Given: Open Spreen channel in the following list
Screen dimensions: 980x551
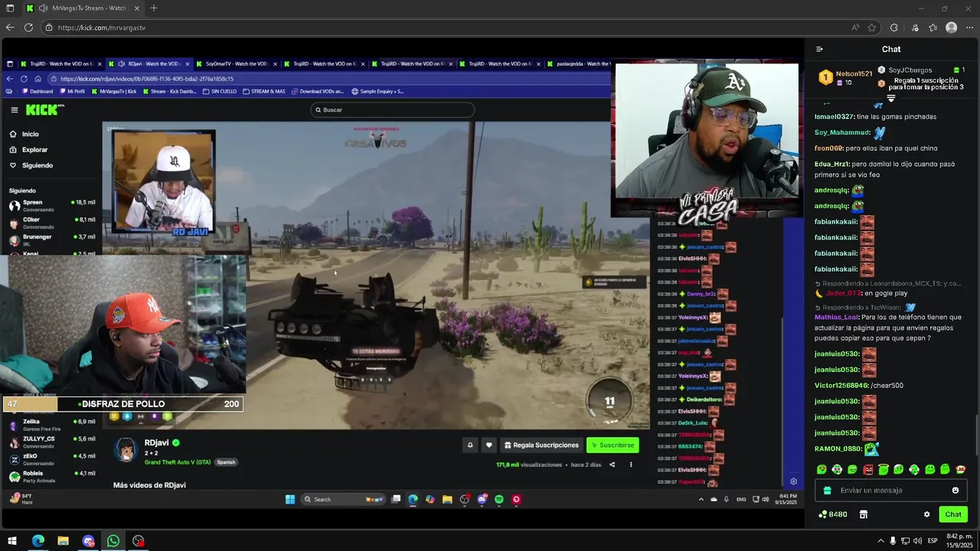Looking at the screenshot, I should pyautogui.click(x=51, y=205).
